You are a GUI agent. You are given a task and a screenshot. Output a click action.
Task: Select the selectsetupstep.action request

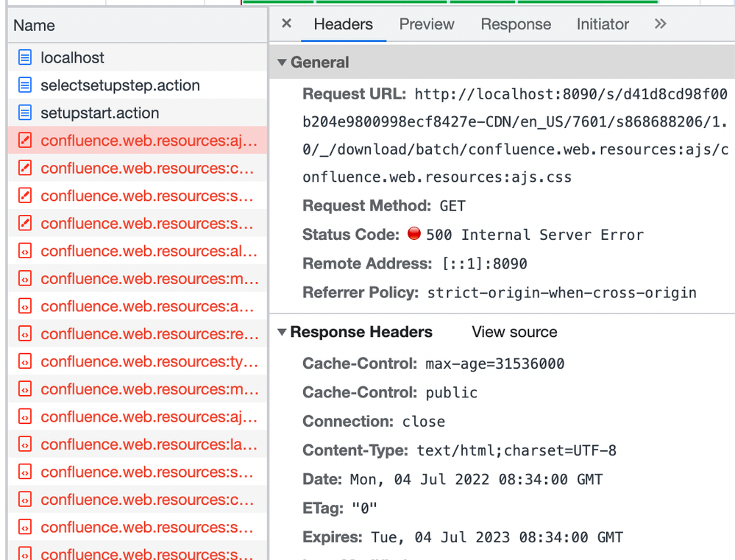(138, 85)
